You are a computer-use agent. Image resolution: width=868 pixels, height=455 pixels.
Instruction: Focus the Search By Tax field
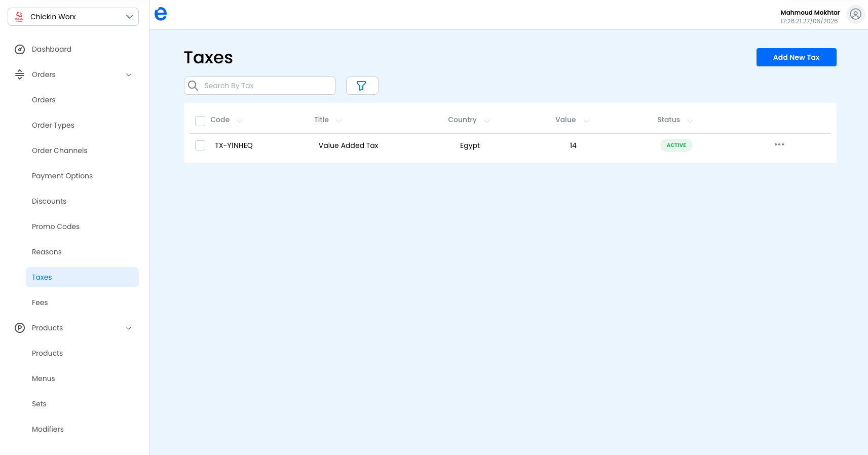coord(260,86)
